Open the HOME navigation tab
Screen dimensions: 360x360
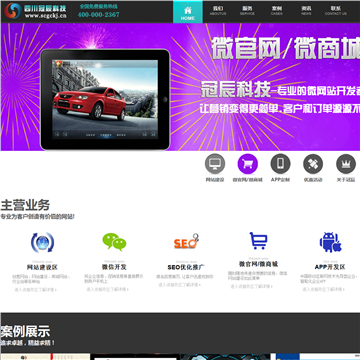pos(188,12)
